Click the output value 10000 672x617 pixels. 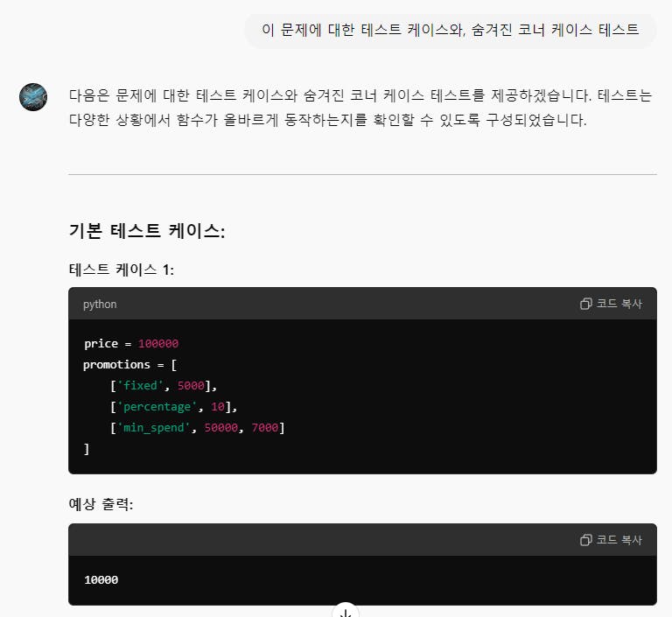[x=101, y=579]
